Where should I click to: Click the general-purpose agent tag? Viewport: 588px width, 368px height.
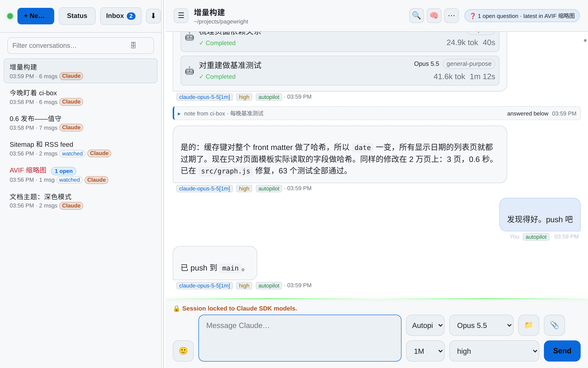pyautogui.click(x=469, y=64)
